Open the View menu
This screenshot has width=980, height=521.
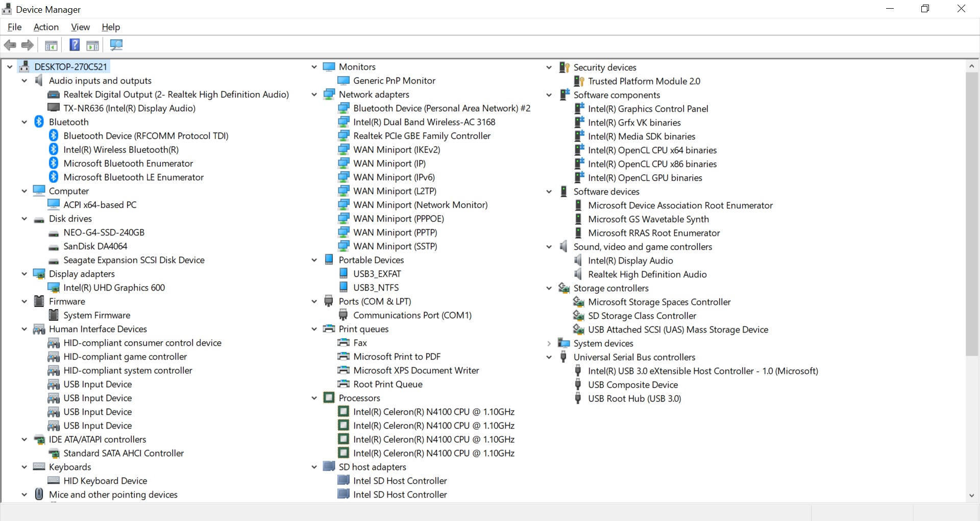coord(80,27)
